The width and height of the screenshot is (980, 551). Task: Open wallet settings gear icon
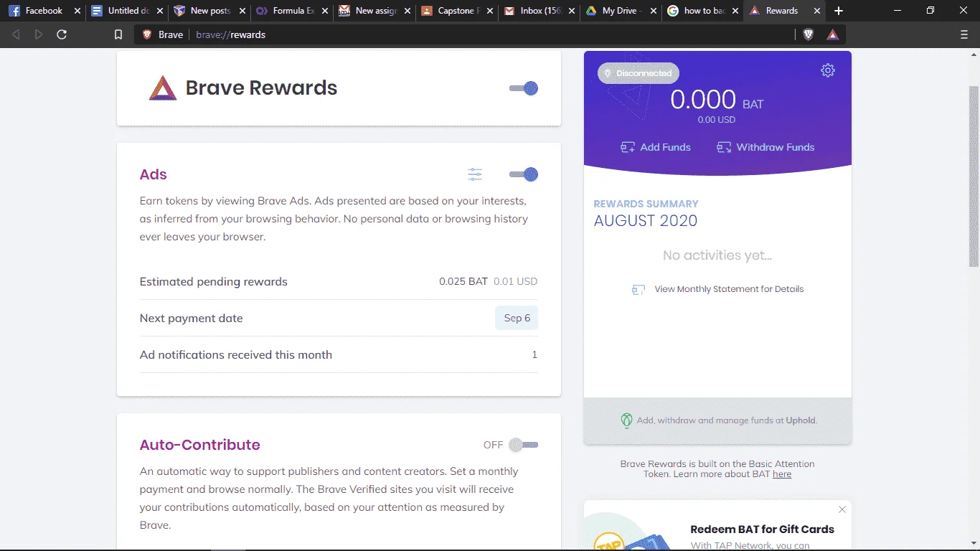click(x=828, y=70)
